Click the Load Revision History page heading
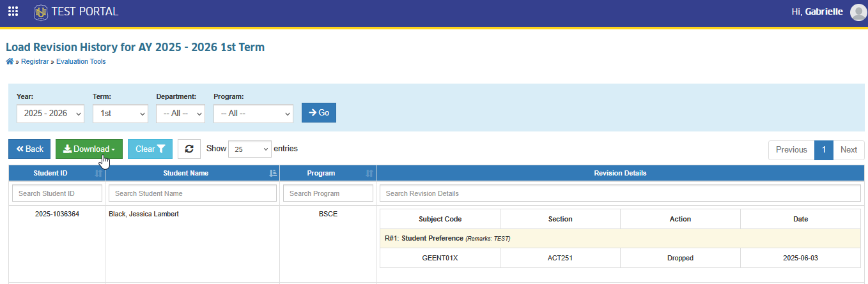 (135, 47)
